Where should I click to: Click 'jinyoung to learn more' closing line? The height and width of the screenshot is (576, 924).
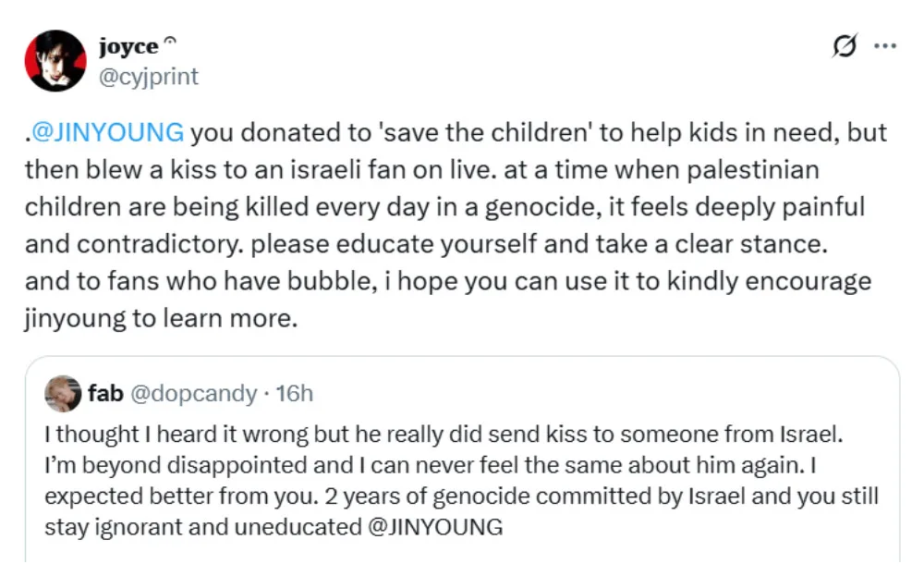click(159, 320)
